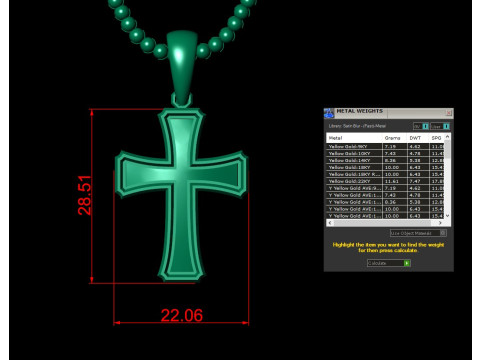480x360 pixels.
Task: Toggle the left library selector button
Action: (421, 126)
